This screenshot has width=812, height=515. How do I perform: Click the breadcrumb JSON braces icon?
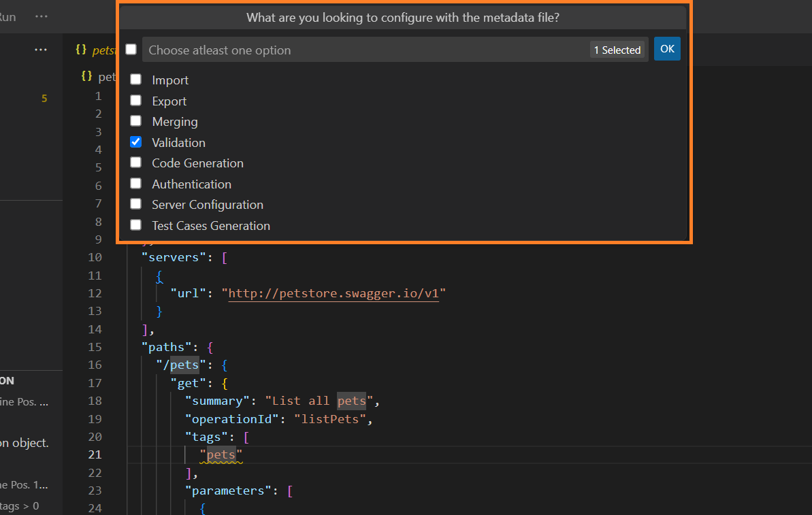coord(87,76)
